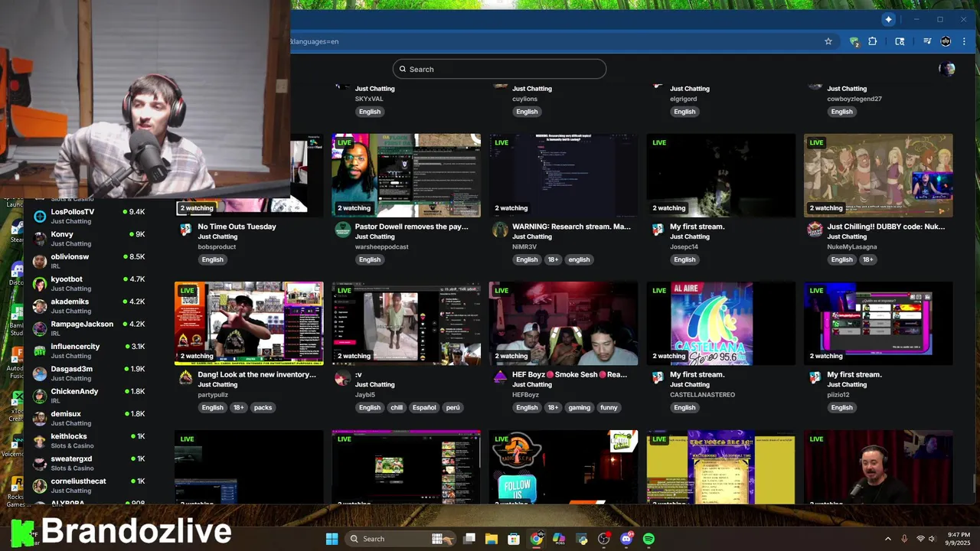
Task: Click the Josepc14 username link
Action: pos(684,247)
